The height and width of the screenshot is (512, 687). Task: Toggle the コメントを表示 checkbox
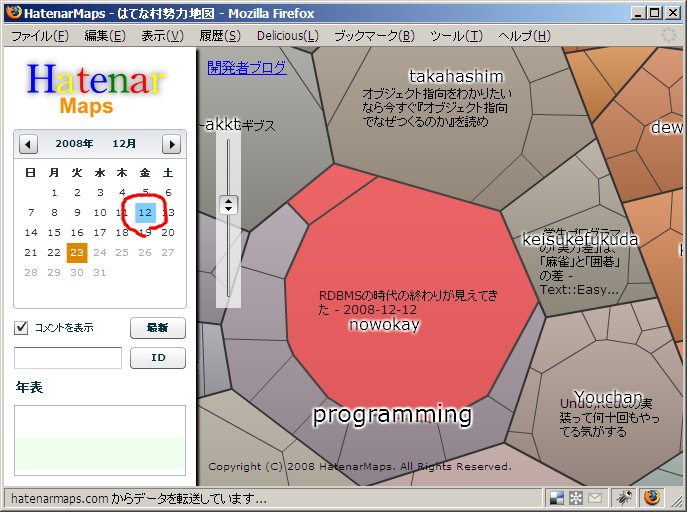(21, 328)
